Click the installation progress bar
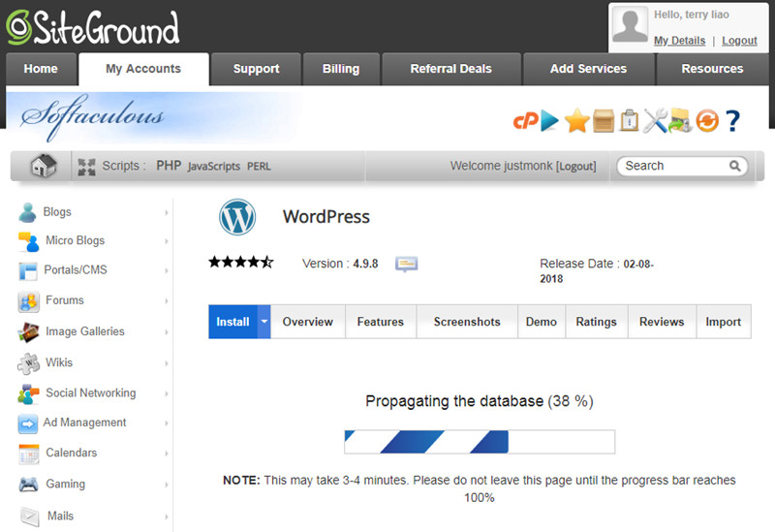Screen dimensions: 775x532 click(480, 442)
